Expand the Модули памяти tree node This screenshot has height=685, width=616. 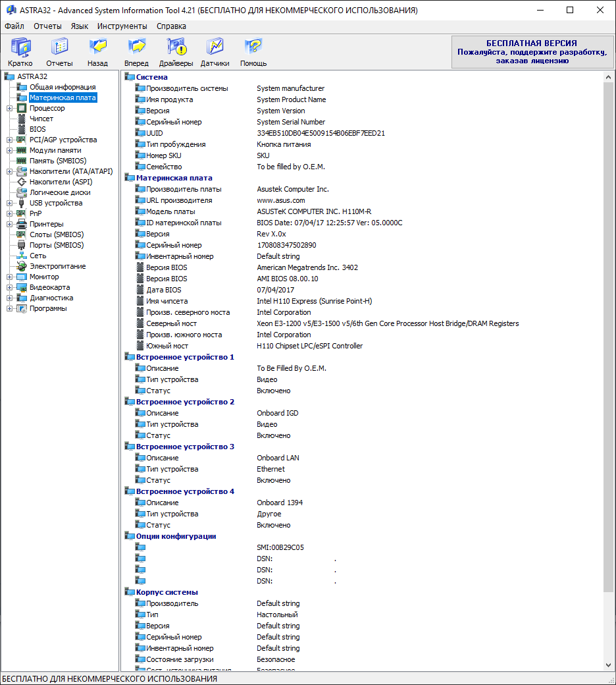[x=10, y=150]
